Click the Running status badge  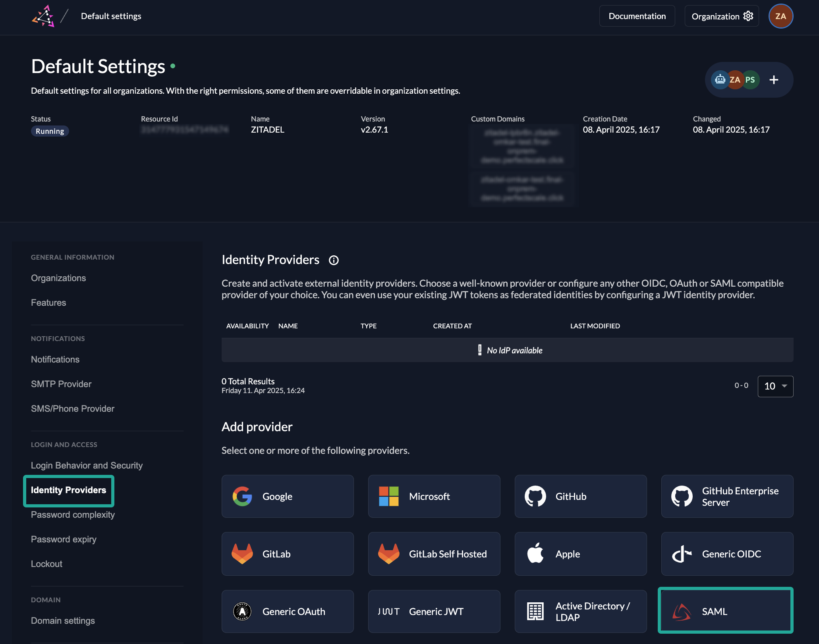point(50,131)
